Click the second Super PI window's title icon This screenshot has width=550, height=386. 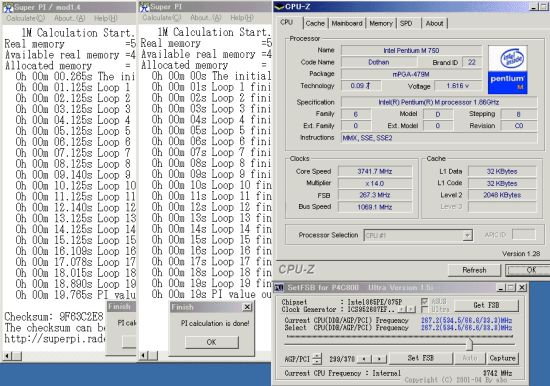(145, 7)
